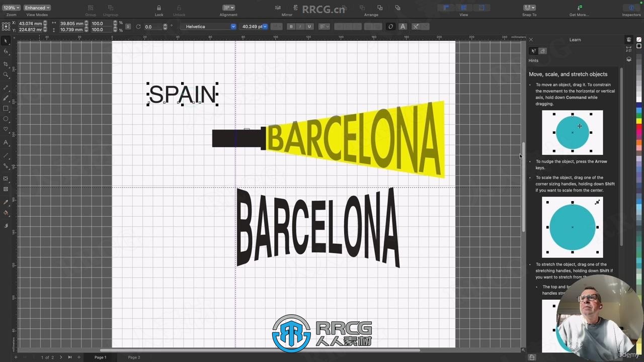Screen dimensions: 644x362
Task: Click the object origin reference point grid
Action: coord(6,27)
